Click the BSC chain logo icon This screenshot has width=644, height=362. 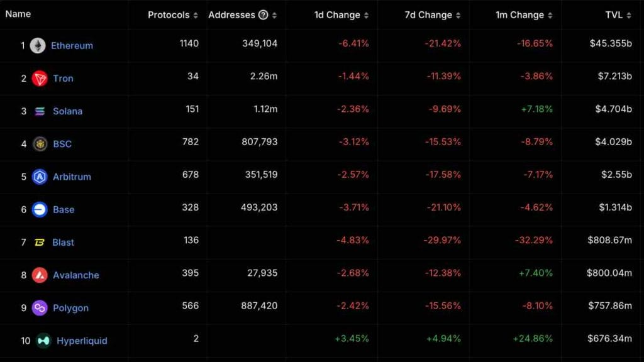pos(40,144)
